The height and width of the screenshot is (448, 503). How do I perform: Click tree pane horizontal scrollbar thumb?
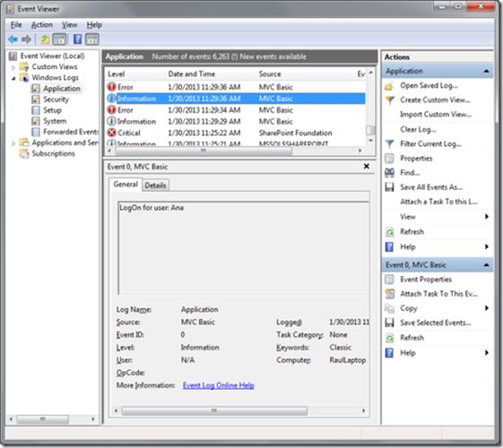(42, 419)
